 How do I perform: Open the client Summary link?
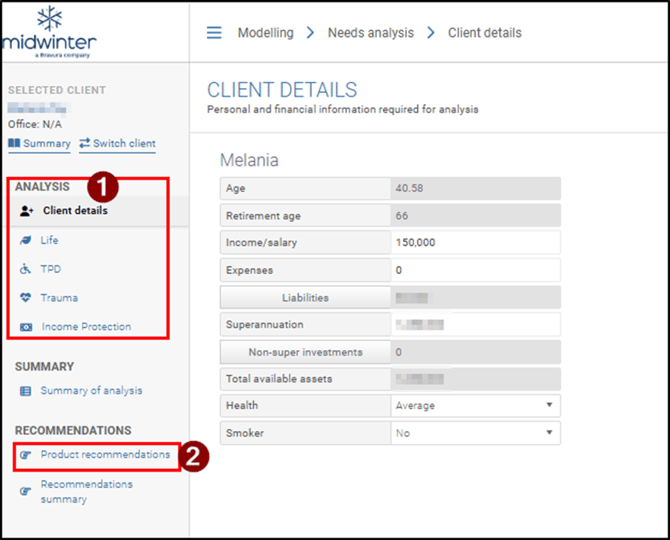(40, 143)
